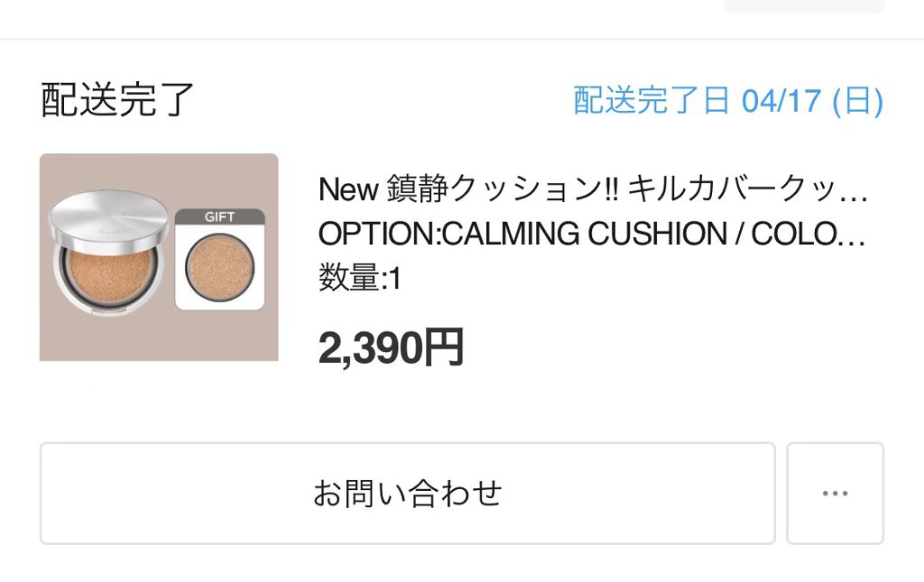Viewport: 924px width, 582px height.
Task: Click the 2,390円 price label
Action: click(x=391, y=347)
